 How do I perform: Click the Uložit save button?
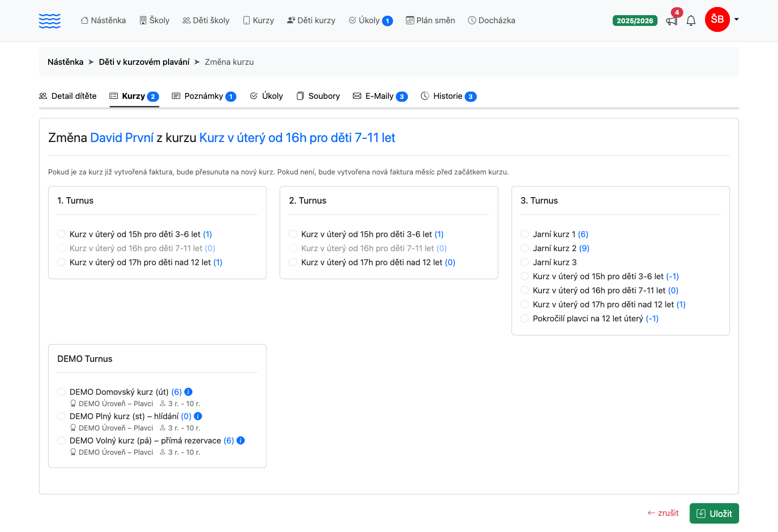[714, 514]
